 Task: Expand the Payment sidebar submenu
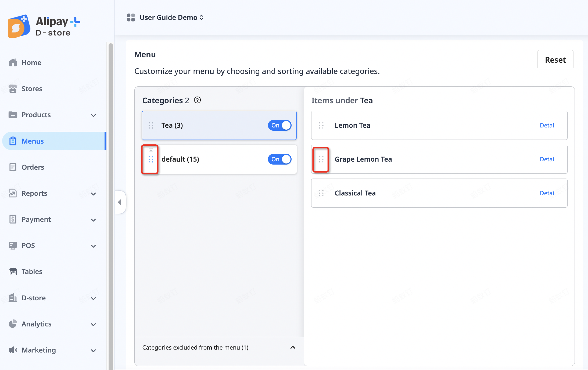coord(93,220)
